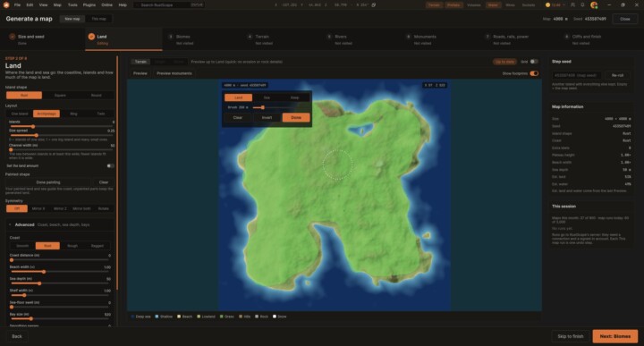Open the notifications bell icon
This screenshot has height=346, width=644.
coord(582,5)
